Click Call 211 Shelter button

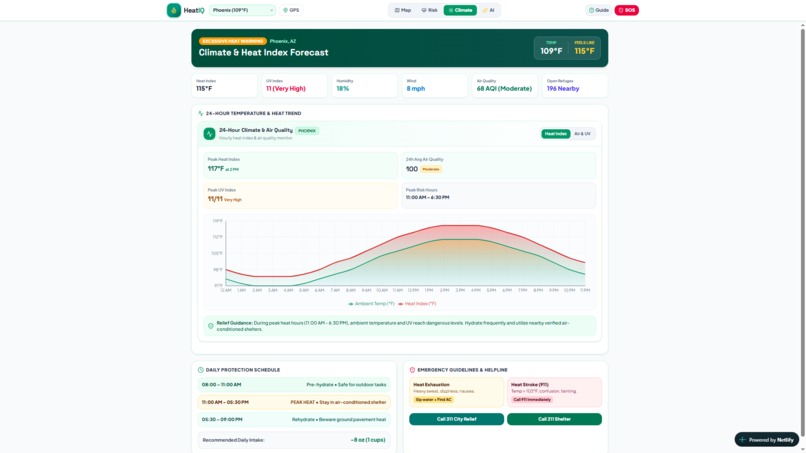(554, 419)
